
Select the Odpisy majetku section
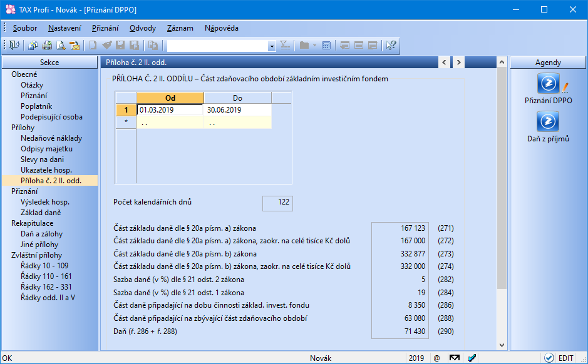pyautogui.click(x=46, y=149)
